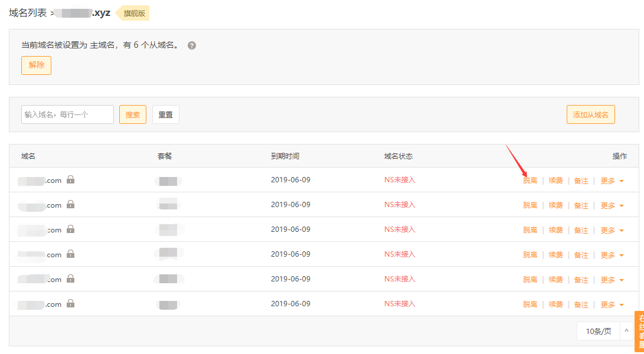Click 续费 link in second row
644x354 pixels.
tap(555, 205)
